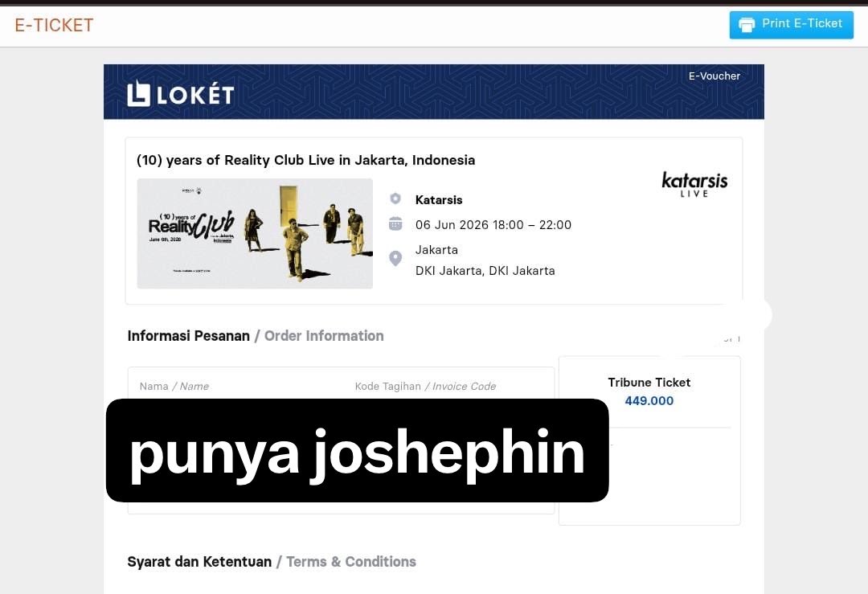
Task: Click the organizer name Katarsis
Action: 439,200
